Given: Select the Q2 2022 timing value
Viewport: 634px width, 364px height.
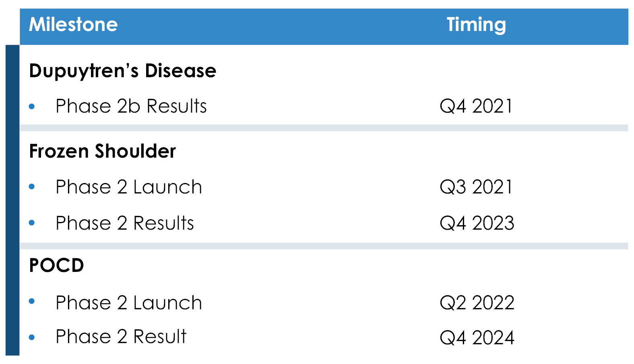Looking at the screenshot, I should click(x=477, y=303).
